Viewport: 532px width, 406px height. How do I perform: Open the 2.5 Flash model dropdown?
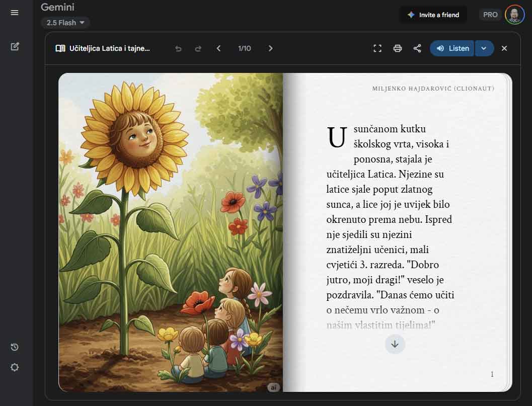65,23
